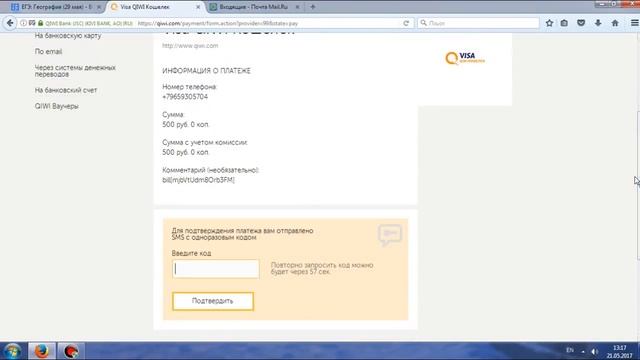Close the Входящие Почта Mail.Ru tab

(x=297, y=7)
